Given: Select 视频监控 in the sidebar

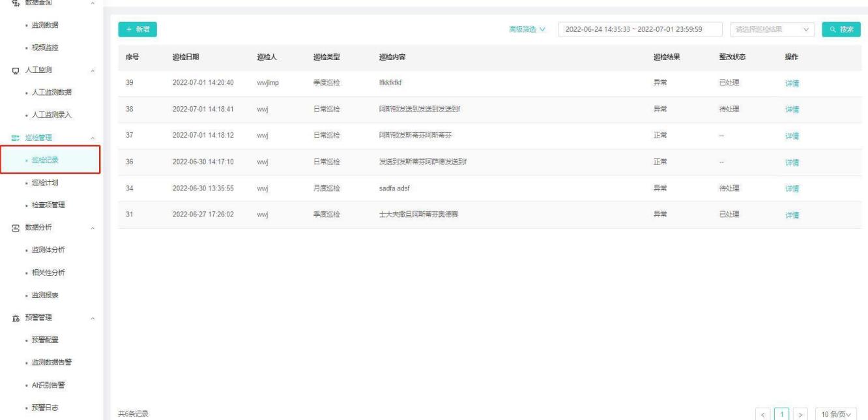Looking at the screenshot, I should 46,48.
